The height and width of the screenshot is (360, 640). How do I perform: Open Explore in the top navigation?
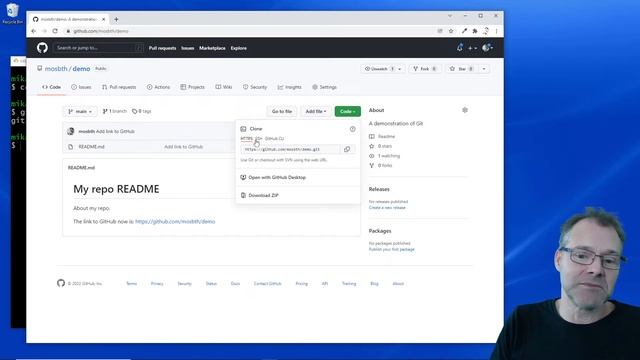238,48
